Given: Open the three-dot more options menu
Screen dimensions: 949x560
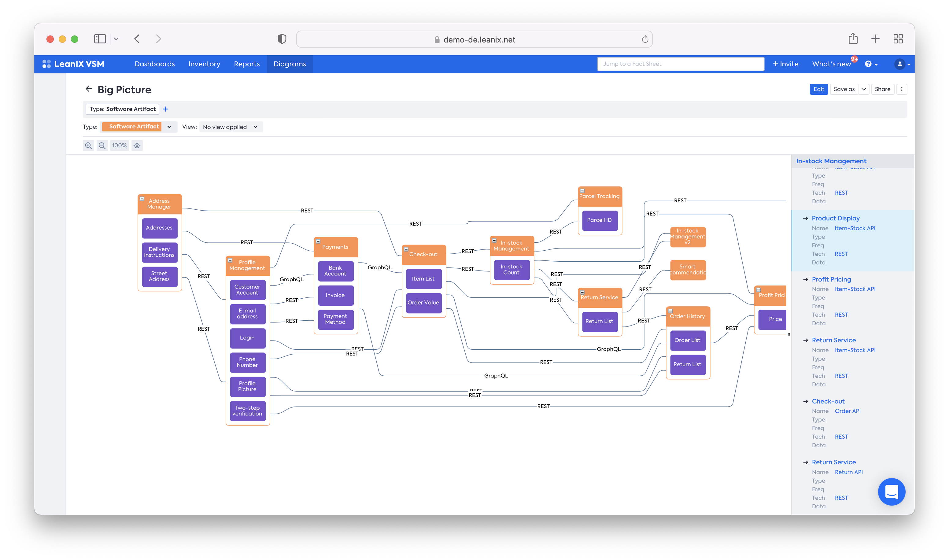Looking at the screenshot, I should tap(901, 90).
